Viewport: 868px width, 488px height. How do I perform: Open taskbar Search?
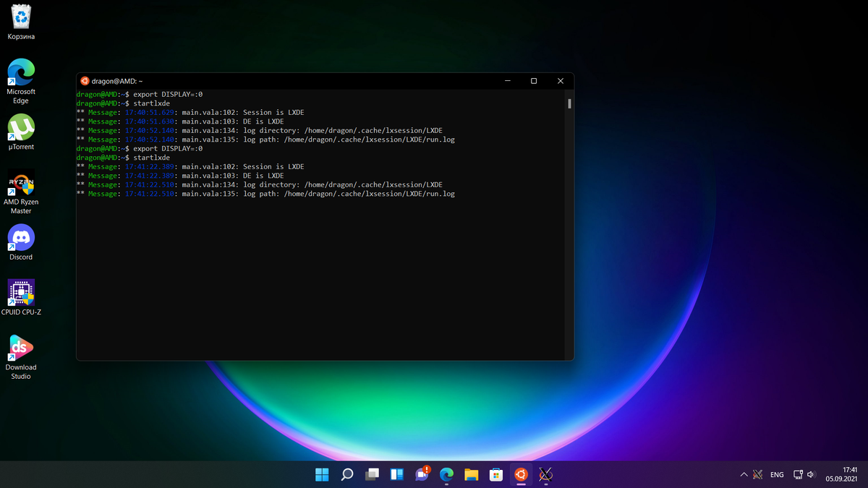(347, 475)
